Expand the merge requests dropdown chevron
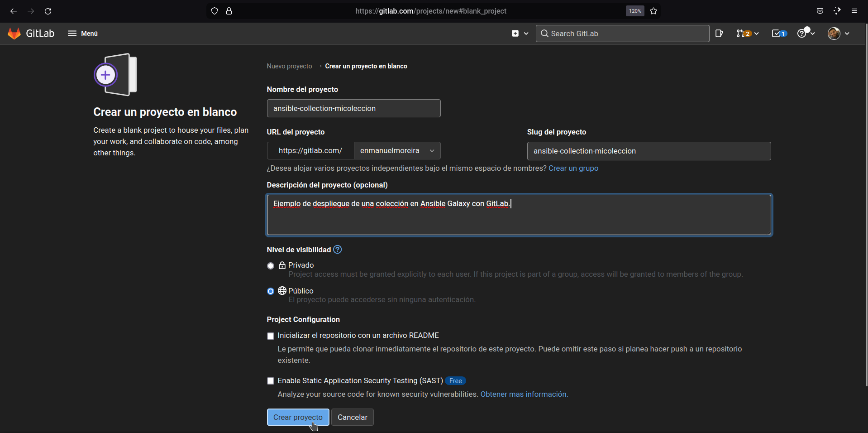The image size is (868, 433). click(756, 34)
